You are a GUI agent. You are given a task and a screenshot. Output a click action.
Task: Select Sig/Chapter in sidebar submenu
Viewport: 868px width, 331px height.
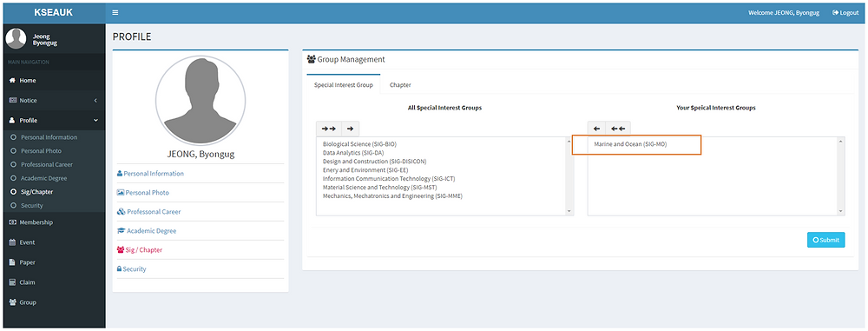pos(37,192)
